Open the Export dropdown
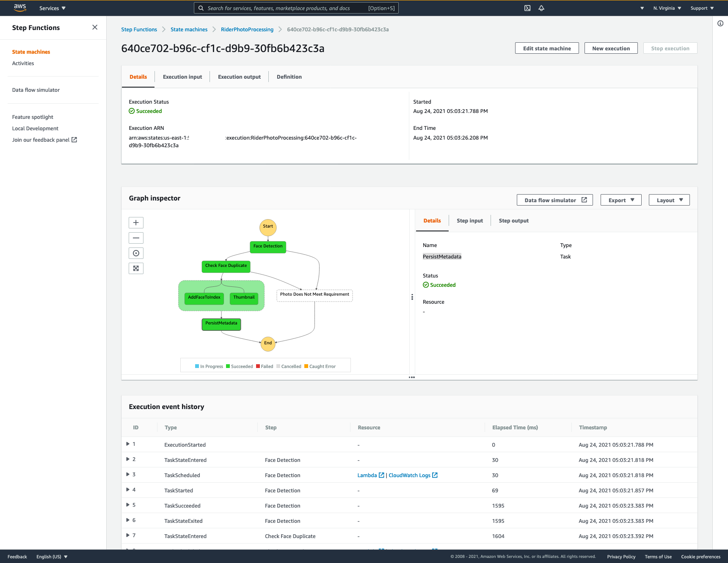 pos(621,200)
